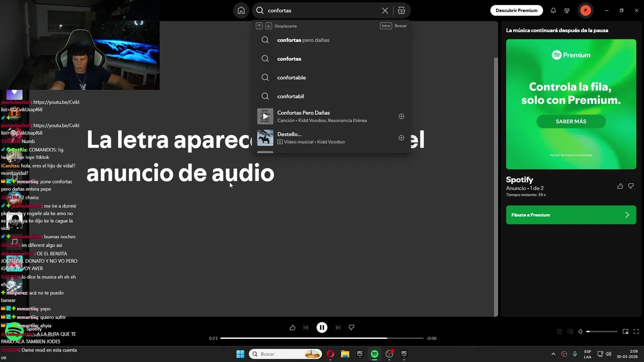
Task: Open first Epic Games taskbar icon
Action: 360,354
